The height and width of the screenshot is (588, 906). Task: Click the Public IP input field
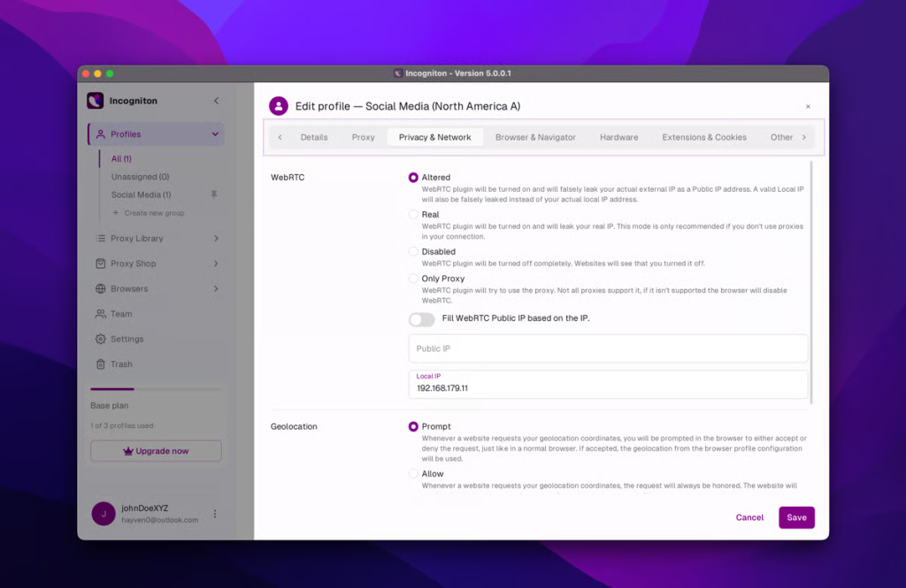pos(608,349)
